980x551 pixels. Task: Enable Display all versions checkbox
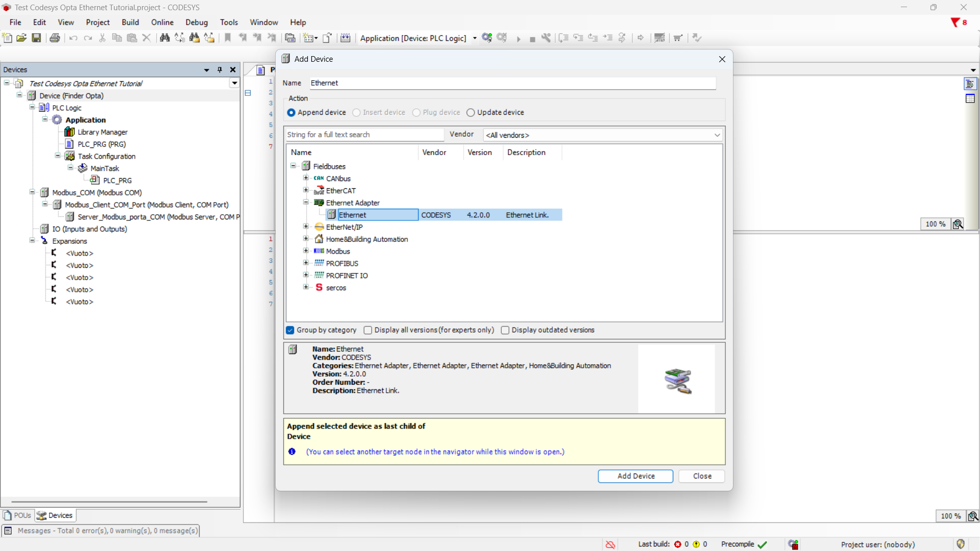(367, 330)
